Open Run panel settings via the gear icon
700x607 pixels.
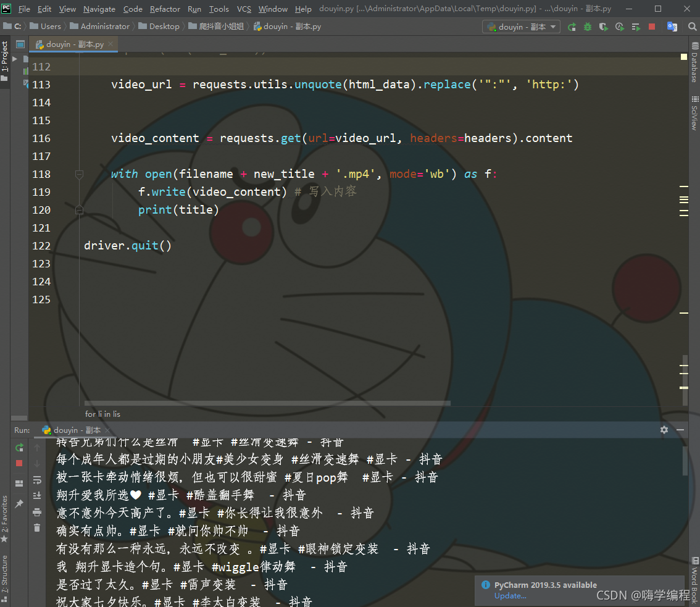click(x=664, y=430)
